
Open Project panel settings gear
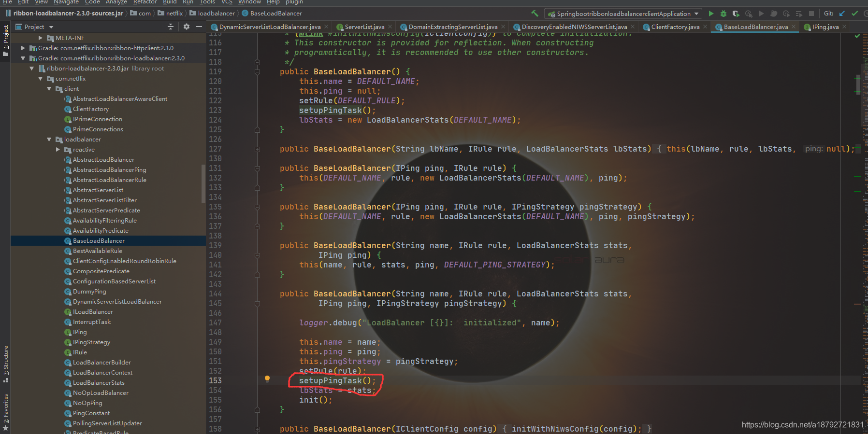[x=187, y=27]
